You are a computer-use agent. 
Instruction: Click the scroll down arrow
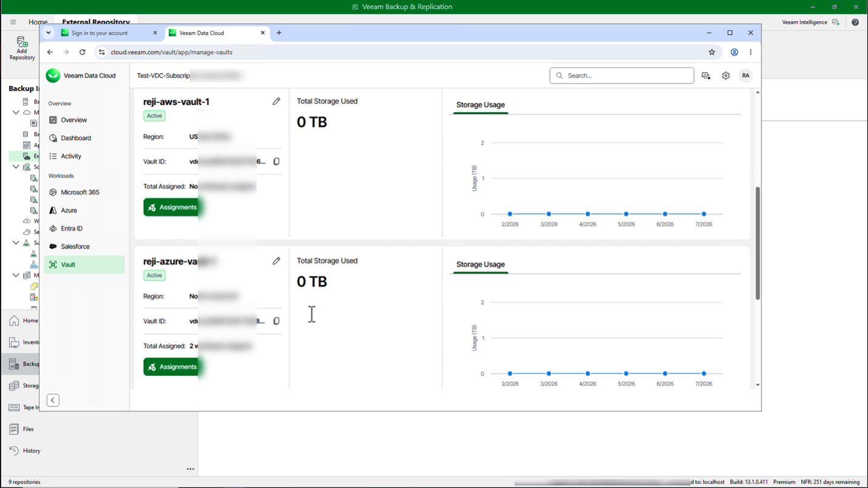[x=758, y=385]
